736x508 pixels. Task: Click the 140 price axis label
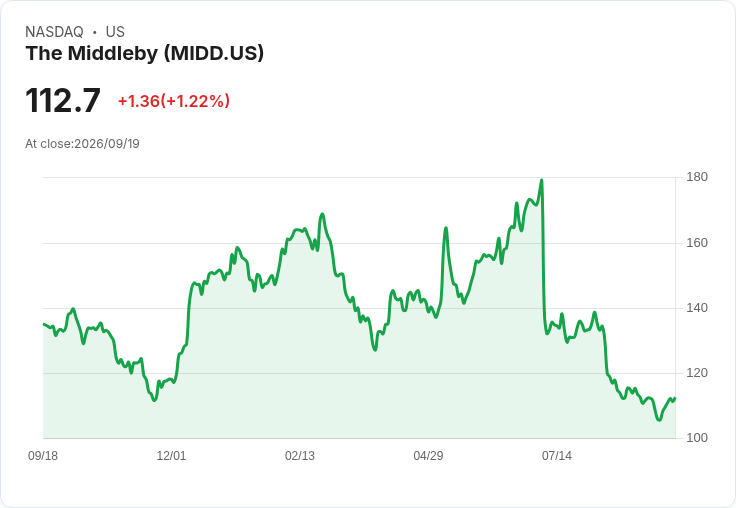point(697,308)
